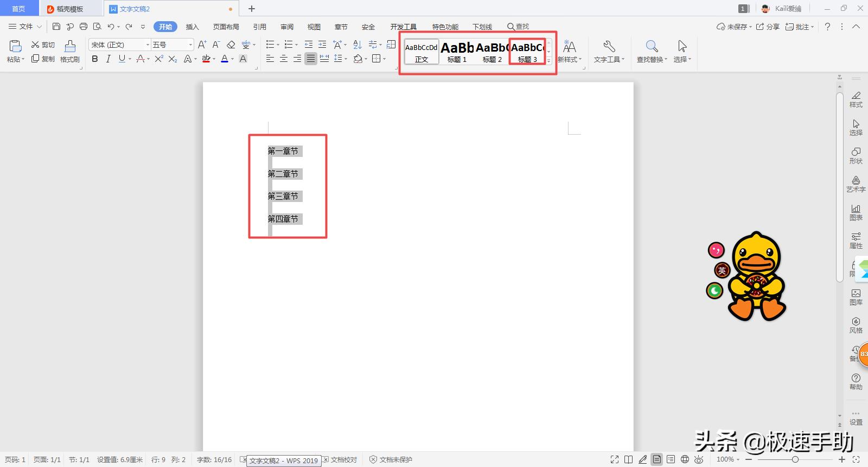Viewport: 868px width, 467px height.
Task: Click the Clear Formatting eraser icon
Action: 231,45
